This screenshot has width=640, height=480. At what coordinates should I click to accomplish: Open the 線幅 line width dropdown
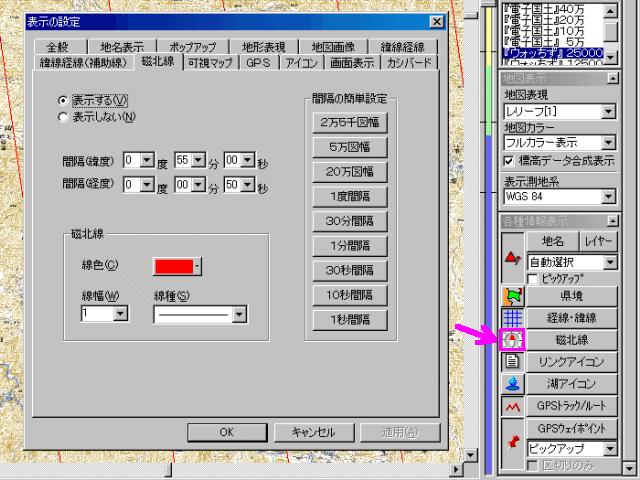120,313
